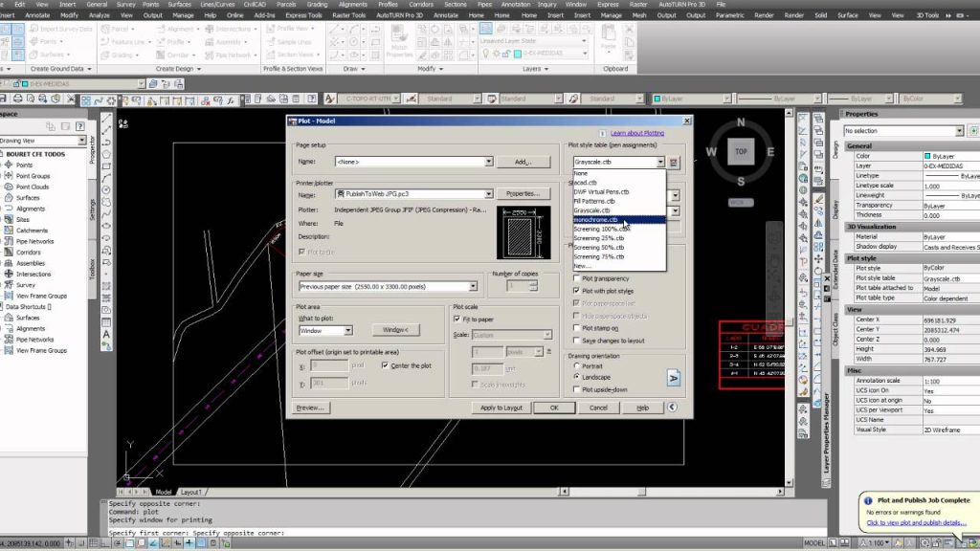Select the Arc draw tool

click(106, 178)
